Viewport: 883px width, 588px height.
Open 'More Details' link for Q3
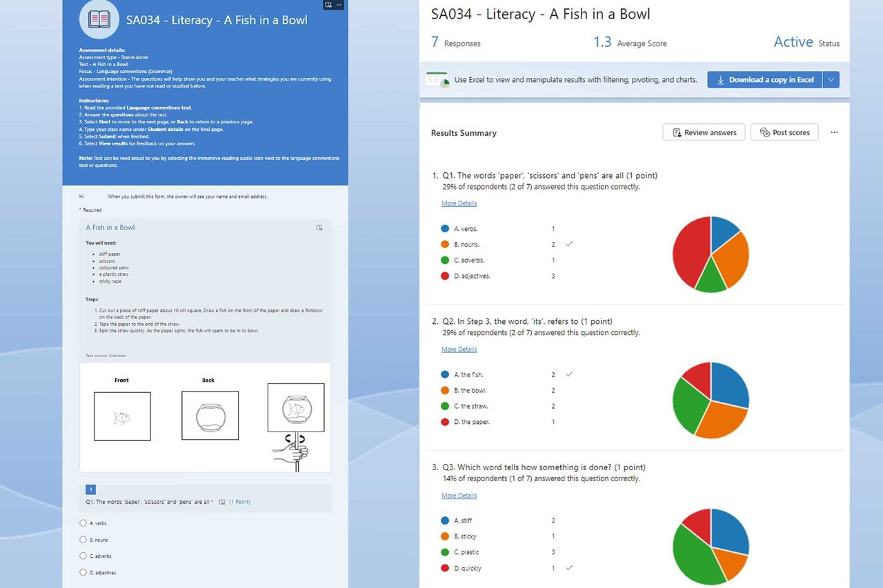(x=459, y=496)
